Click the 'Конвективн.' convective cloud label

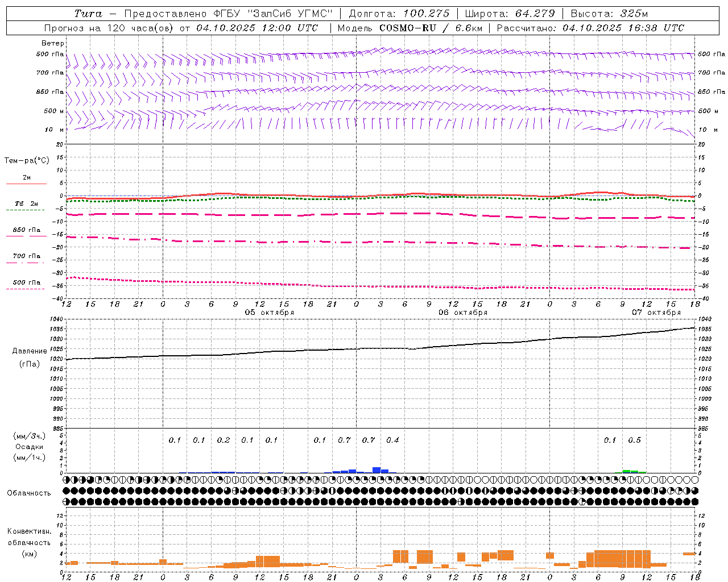point(29,531)
